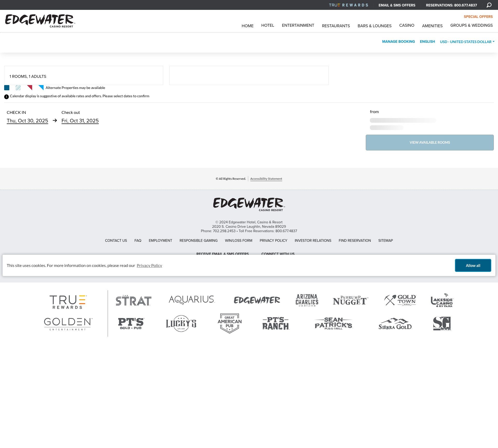This screenshot has width=498, height=448.
Task: Click the Golden Entertainment logo
Action: (x=68, y=324)
